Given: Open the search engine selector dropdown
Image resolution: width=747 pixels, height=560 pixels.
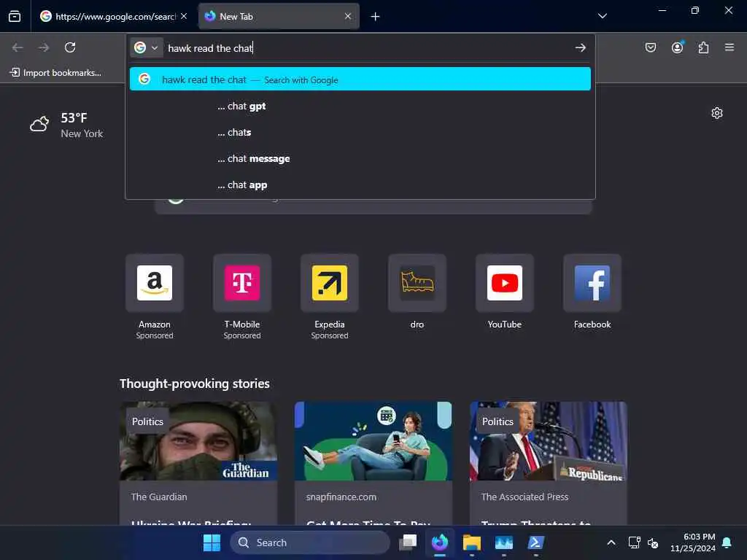Looking at the screenshot, I should coord(147,47).
